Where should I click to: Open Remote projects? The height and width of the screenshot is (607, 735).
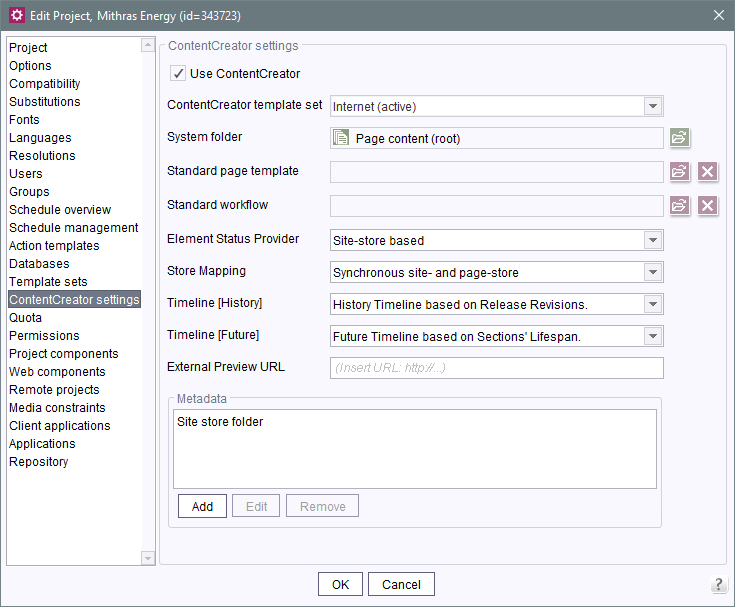(x=54, y=390)
